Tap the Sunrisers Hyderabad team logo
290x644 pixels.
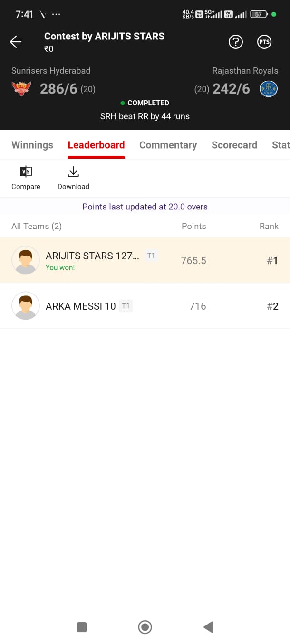coord(21,89)
